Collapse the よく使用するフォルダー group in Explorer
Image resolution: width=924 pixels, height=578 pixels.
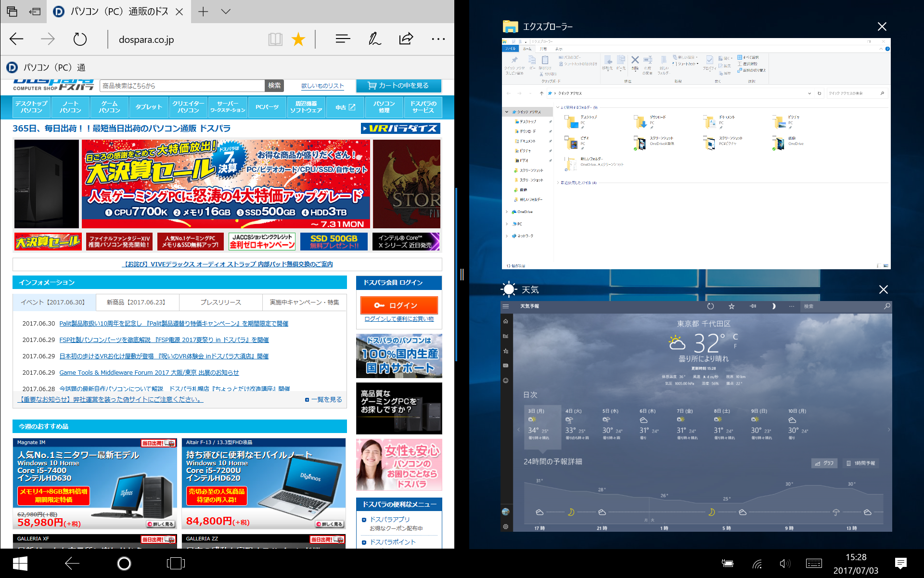(x=558, y=107)
